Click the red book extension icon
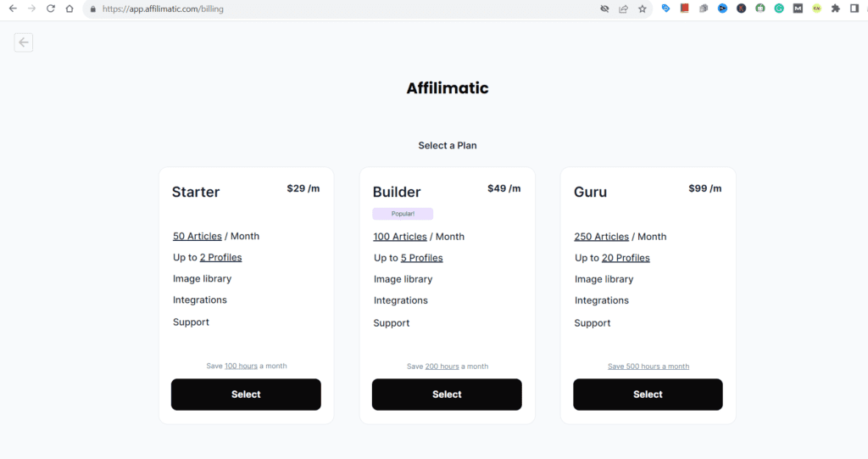The height and width of the screenshot is (459, 868). click(x=685, y=8)
